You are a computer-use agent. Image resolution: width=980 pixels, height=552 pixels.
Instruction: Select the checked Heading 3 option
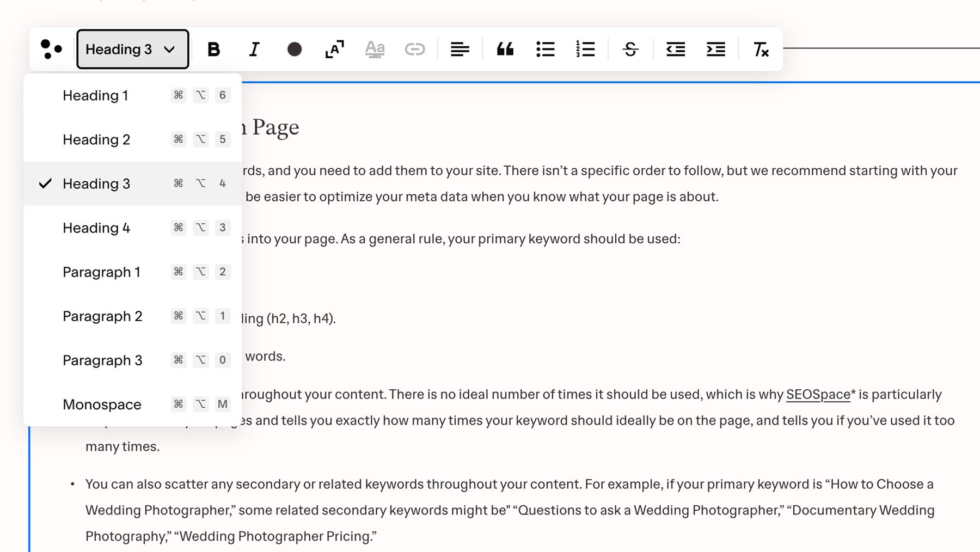click(132, 183)
